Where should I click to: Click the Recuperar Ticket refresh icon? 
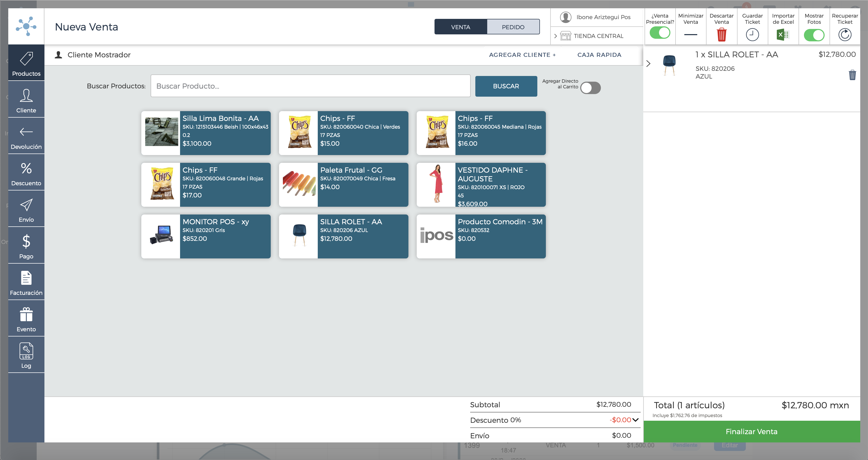pyautogui.click(x=844, y=35)
